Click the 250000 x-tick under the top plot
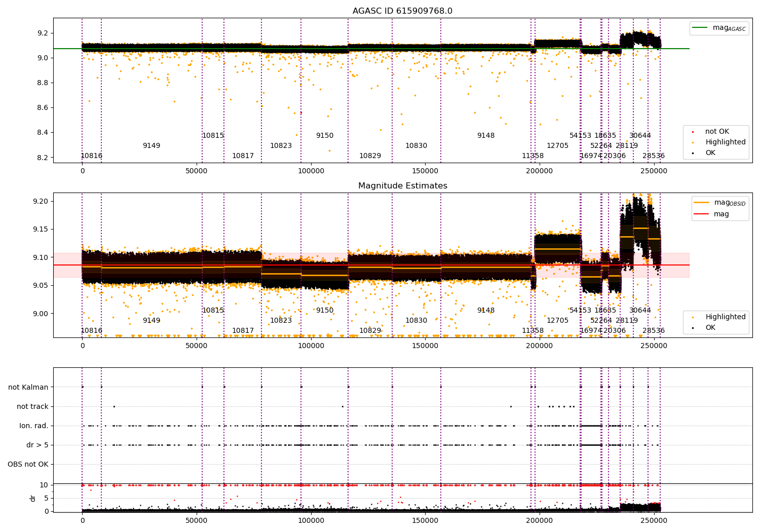The image size is (760, 532). coord(654,171)
